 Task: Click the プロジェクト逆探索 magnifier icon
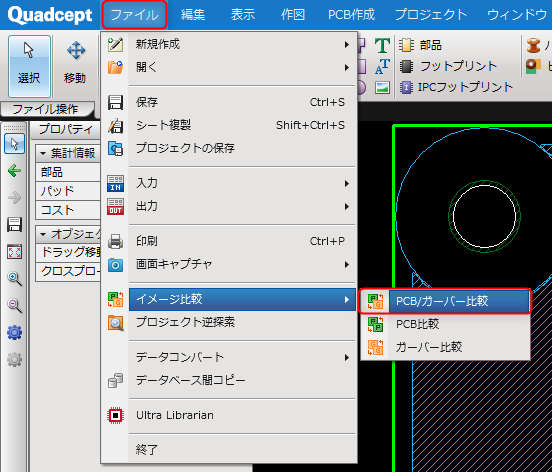point(115,322)
